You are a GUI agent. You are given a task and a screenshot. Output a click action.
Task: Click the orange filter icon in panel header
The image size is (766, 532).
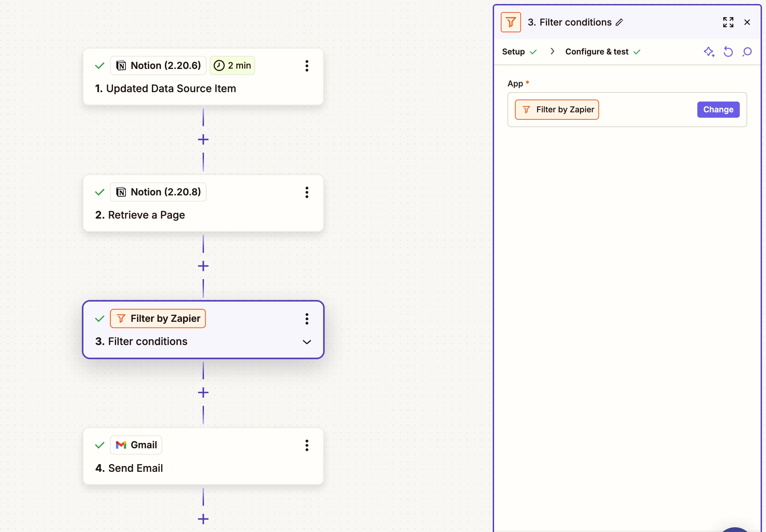tap(511, 22)
